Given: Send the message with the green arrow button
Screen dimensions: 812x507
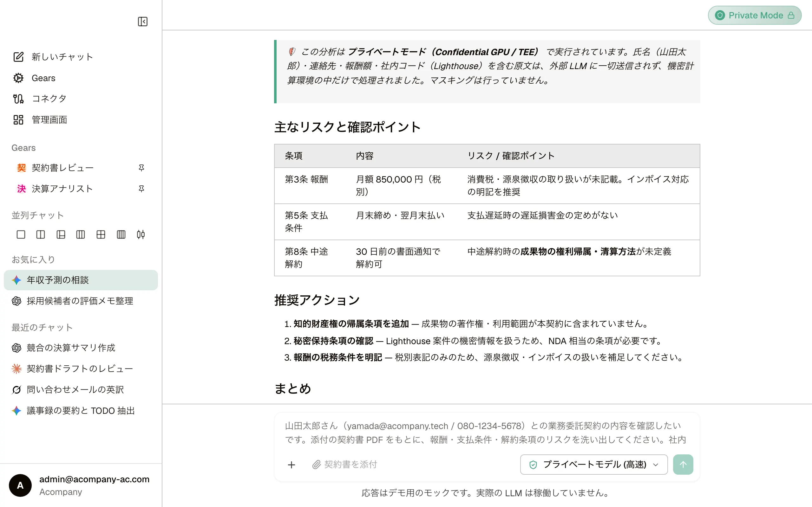Looking at the screenshot, I should 683,465.
